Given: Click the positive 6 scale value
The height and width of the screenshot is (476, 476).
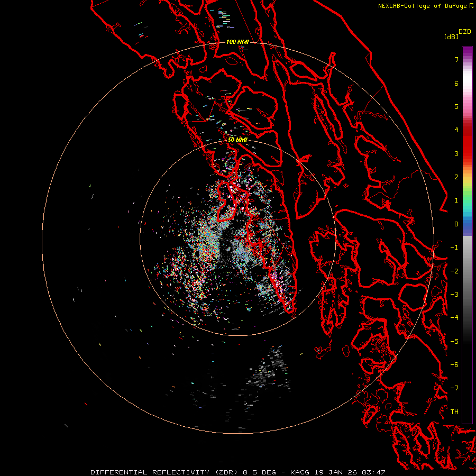Looking at the screenshot, I should click(x=456, y=83).
